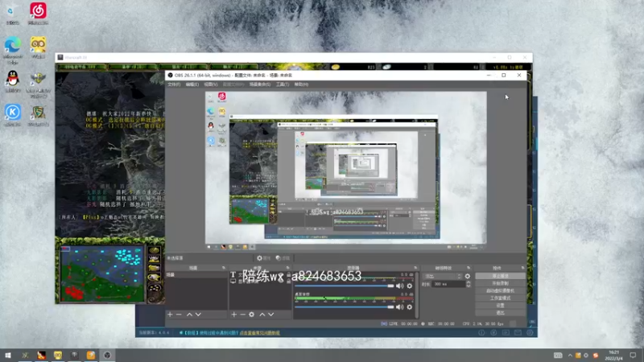This screenshot has width=644, height=362.
Task: Open the taskbar clock showing 16:21
Action: (x=613, y=356)
